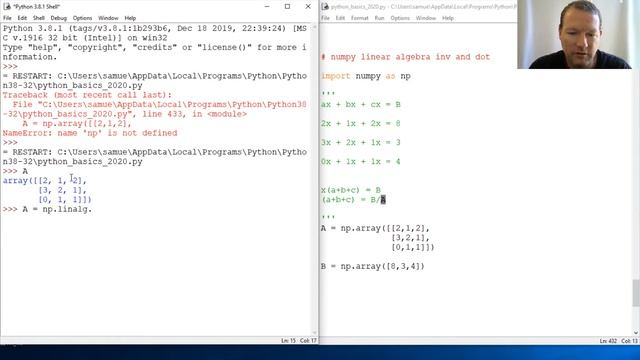
Task: Open the Shell menu
Action: (39, 18)
